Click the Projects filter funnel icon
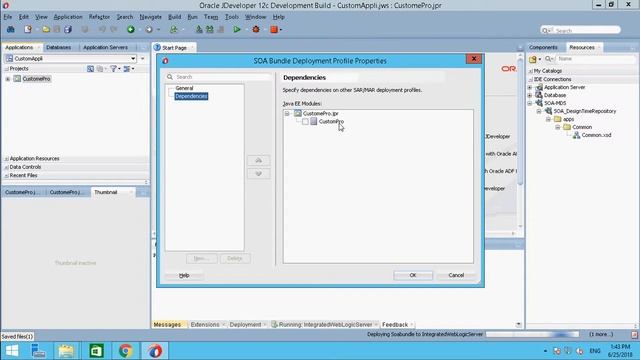Screen dimensions: 640x360 click(113, 69)
